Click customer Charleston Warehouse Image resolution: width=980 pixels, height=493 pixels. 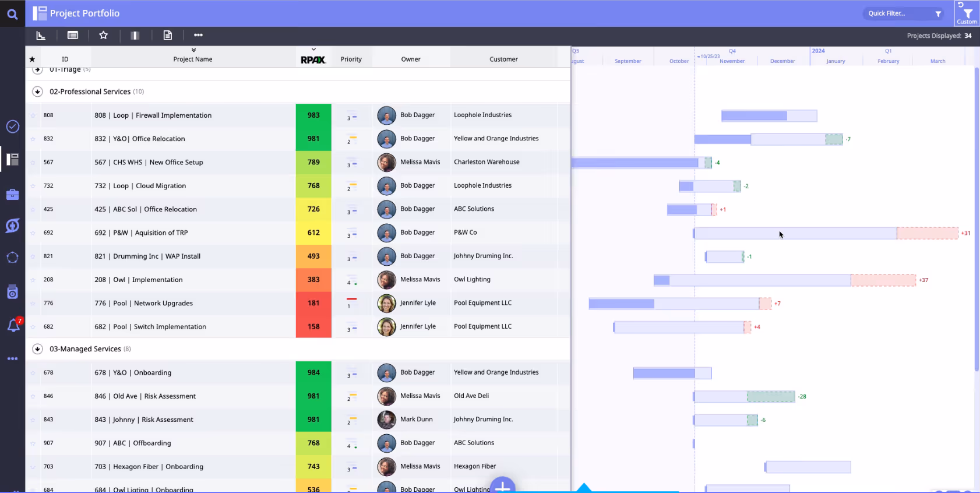pos(487,162)
